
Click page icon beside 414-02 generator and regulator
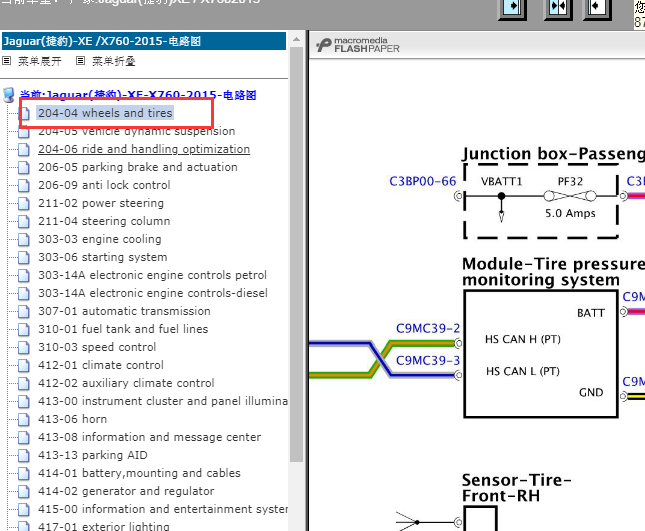tap(24, 492)
